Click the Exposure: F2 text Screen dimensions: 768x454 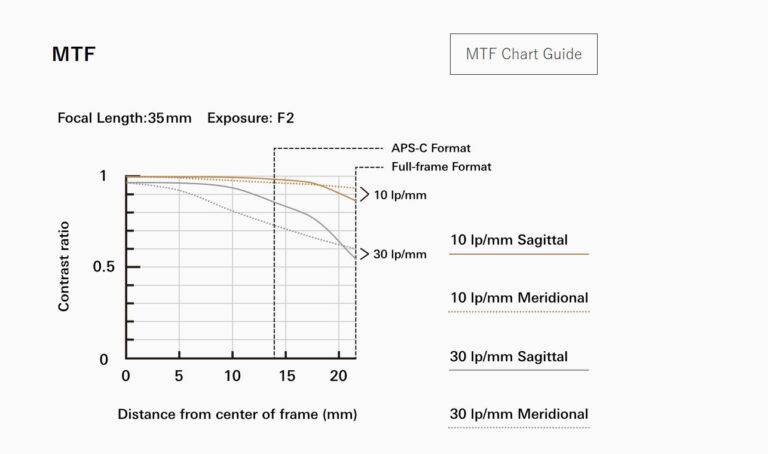tap(250, 118)
